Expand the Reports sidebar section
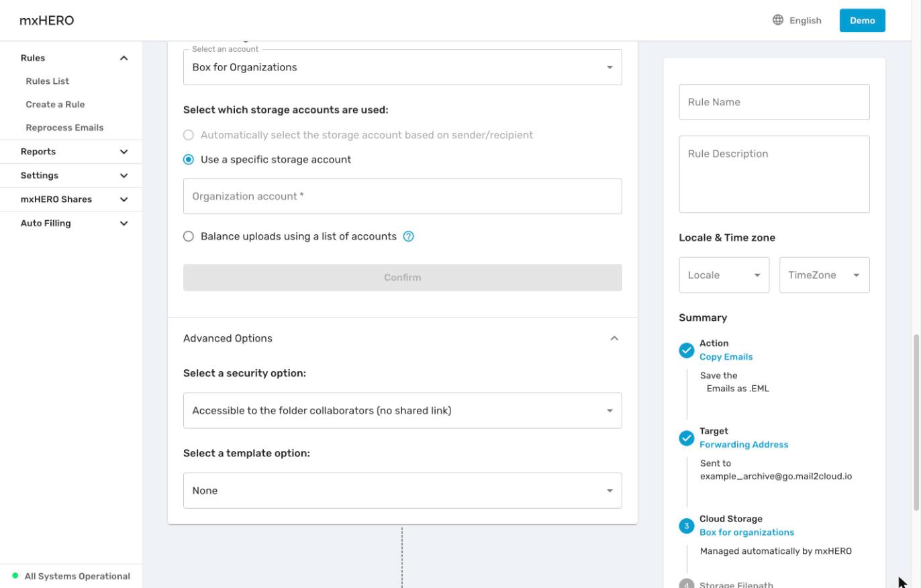 pyautogui.click(x=124, y=152)
